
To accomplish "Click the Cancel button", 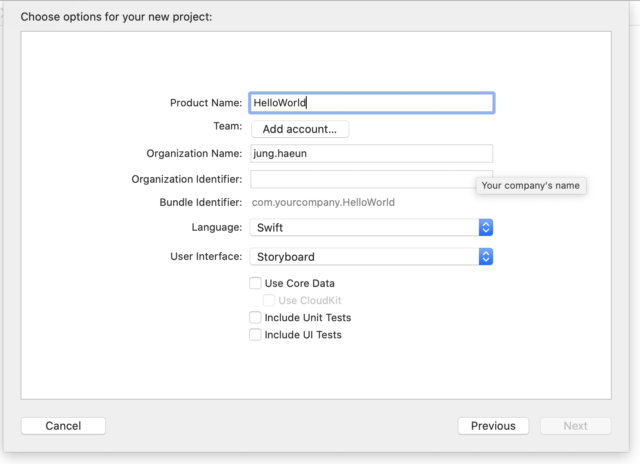I will coord(63,426).
